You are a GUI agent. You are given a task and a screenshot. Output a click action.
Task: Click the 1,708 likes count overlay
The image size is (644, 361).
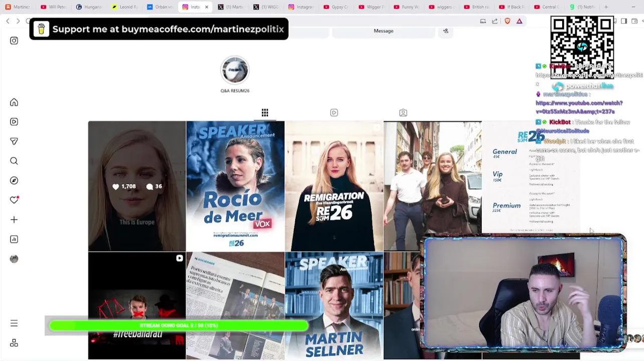124,187
